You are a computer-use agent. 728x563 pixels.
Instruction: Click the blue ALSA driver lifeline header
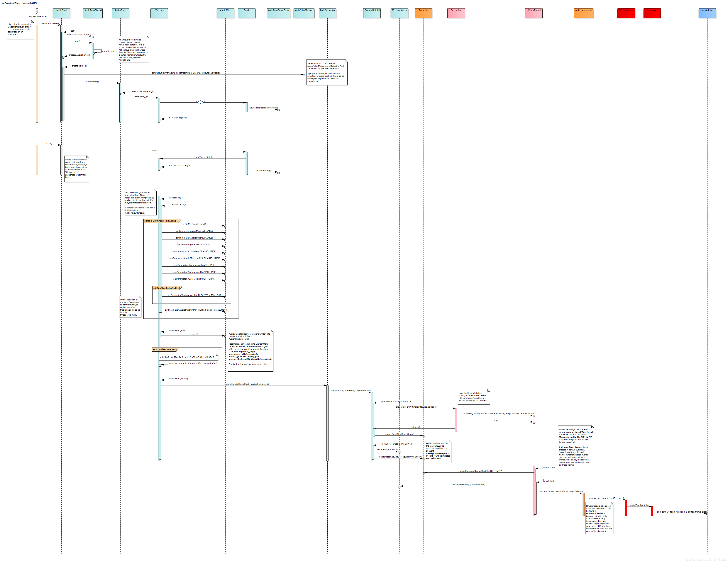pos(707,13)
